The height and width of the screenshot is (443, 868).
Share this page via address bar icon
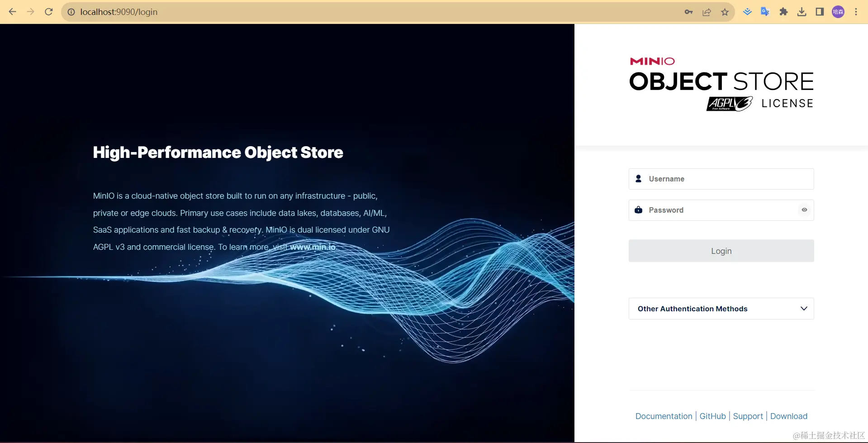point(707,12)
